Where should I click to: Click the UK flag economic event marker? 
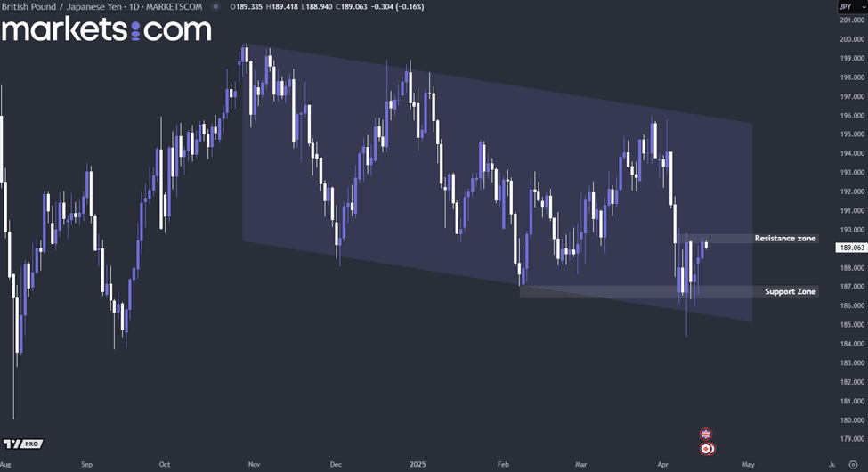[706, 435]
